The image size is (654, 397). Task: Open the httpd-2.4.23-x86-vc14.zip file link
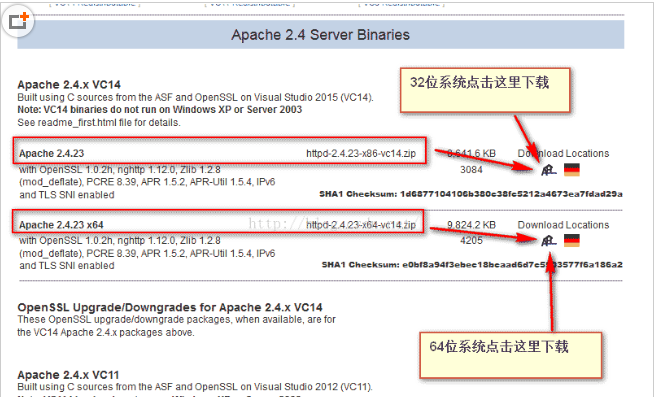361,153
